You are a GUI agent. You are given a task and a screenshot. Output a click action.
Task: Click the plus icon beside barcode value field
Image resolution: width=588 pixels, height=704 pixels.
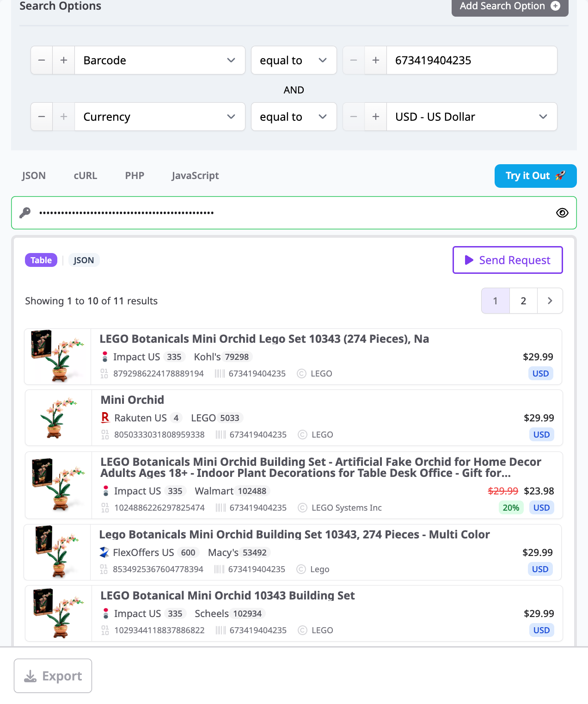coord(376,60)
